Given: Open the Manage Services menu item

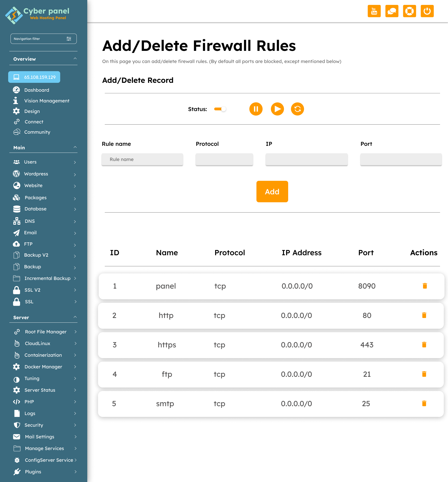Looking at the screenshot, I should pos(44,448).
